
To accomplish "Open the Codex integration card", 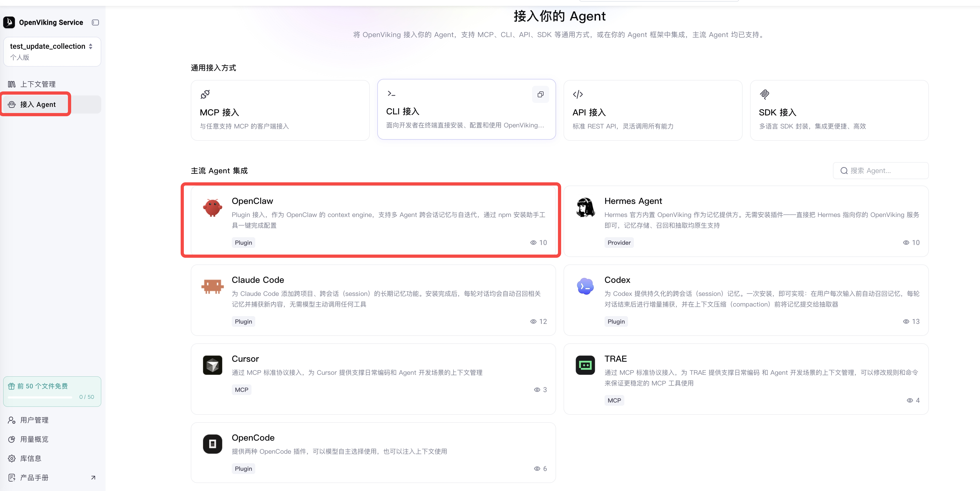I will click(x=746, y=300).
